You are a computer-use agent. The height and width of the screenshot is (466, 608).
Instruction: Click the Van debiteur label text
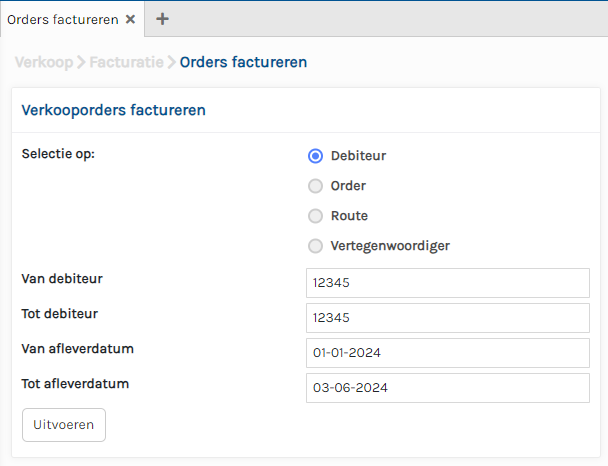[62, 278]
